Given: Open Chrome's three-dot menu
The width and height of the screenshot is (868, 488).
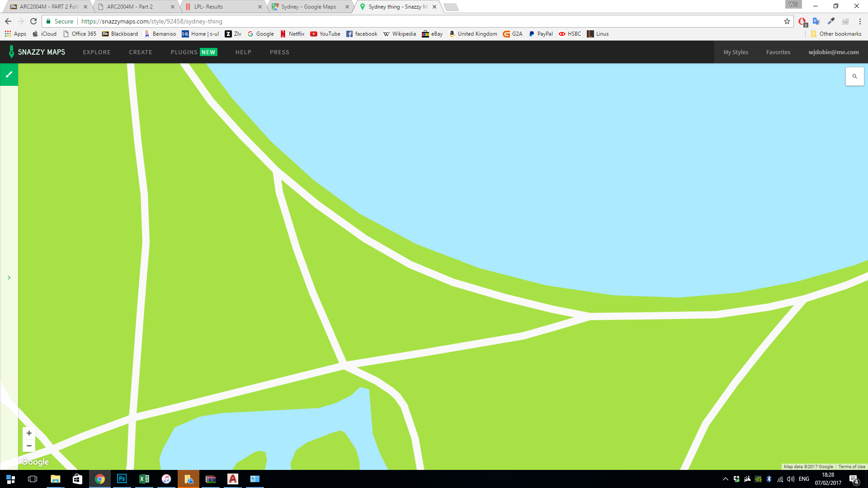Looking at the screenshot, I should (860, 21).
